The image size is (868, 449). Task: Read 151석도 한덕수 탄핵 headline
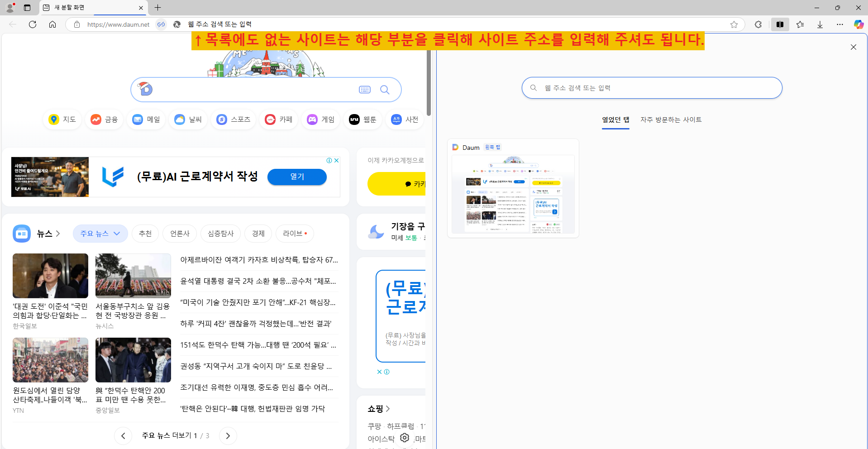tap(258, 345)
